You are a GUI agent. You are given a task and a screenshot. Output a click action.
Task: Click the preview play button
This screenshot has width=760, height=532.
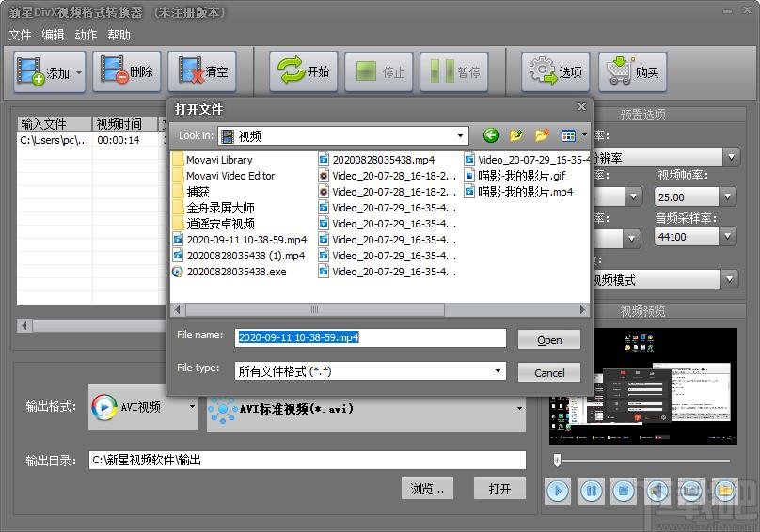(x=558, y=492)
